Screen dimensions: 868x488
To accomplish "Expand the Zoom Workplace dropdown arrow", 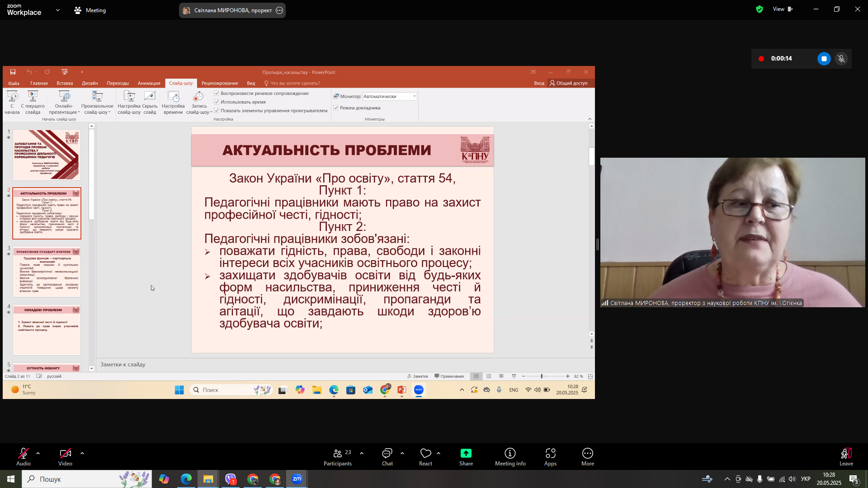I will [x=58, y=10].
